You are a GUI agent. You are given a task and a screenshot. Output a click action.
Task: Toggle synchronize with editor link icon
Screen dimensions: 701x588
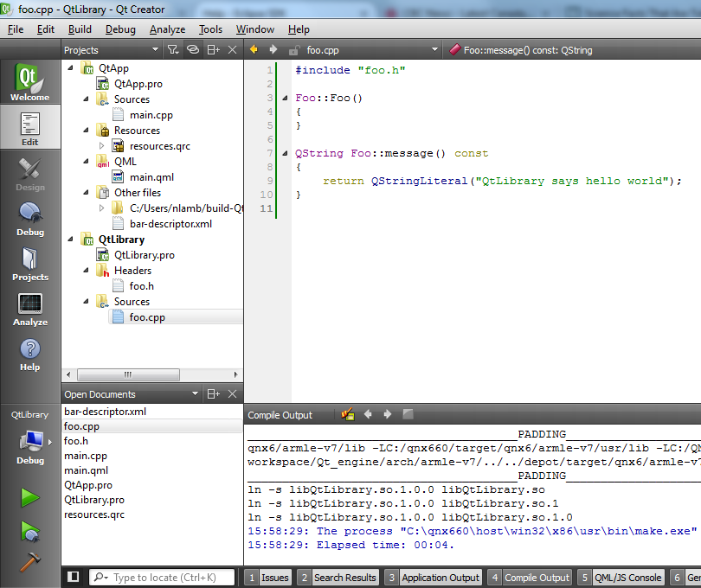point(193,50)
